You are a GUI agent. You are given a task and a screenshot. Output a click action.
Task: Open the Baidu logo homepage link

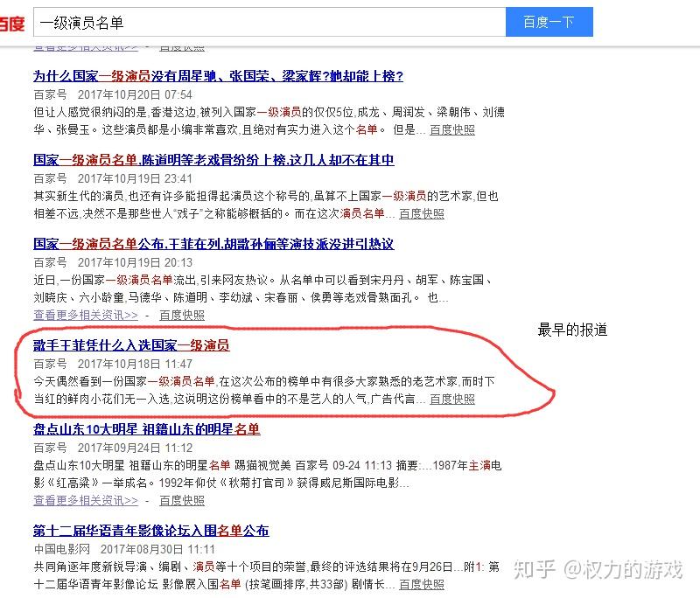pyautogui.click(x=11, y=24)
